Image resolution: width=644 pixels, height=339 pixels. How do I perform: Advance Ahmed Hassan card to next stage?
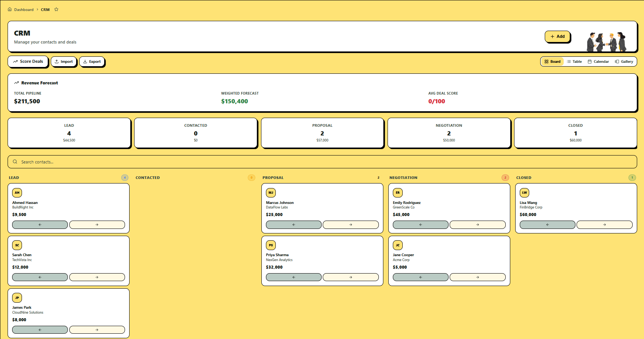click(x=97, y=225)
